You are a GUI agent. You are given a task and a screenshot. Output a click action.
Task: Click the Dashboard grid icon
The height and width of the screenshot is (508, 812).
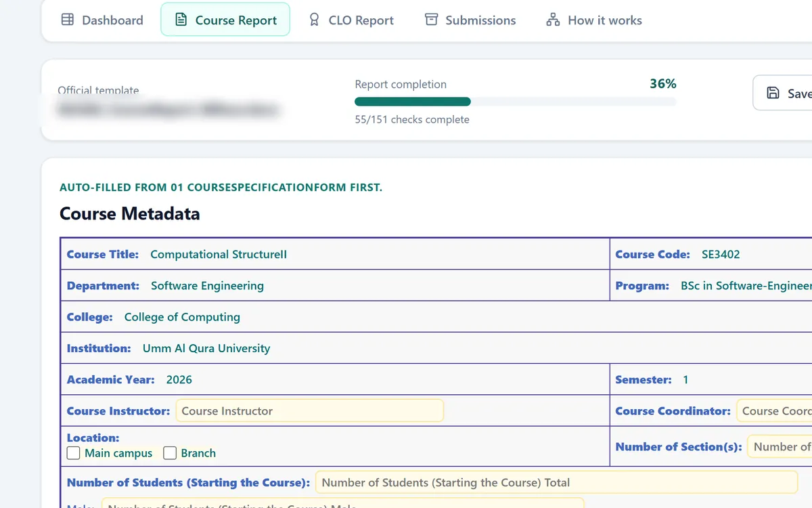[x=68, y=20]
